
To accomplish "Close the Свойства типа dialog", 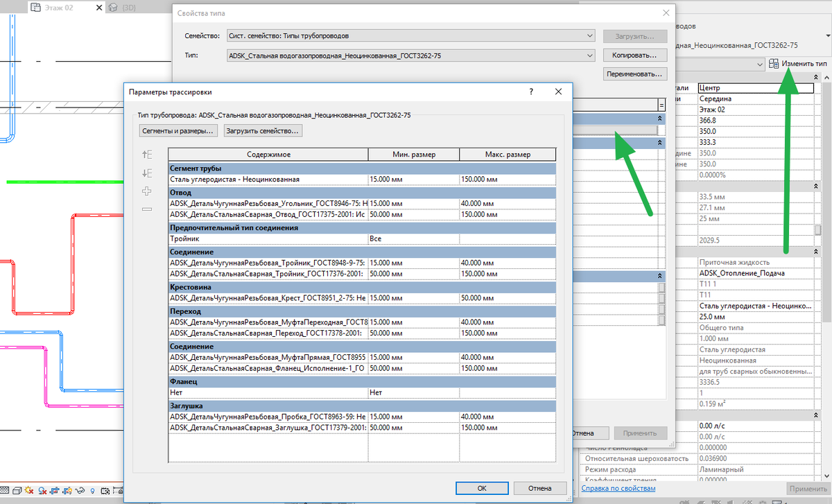I will 666,13.
